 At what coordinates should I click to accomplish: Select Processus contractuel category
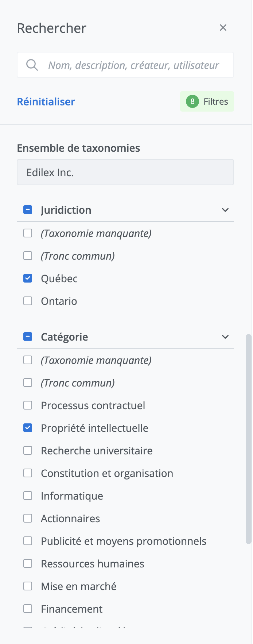tap(28, 406)
